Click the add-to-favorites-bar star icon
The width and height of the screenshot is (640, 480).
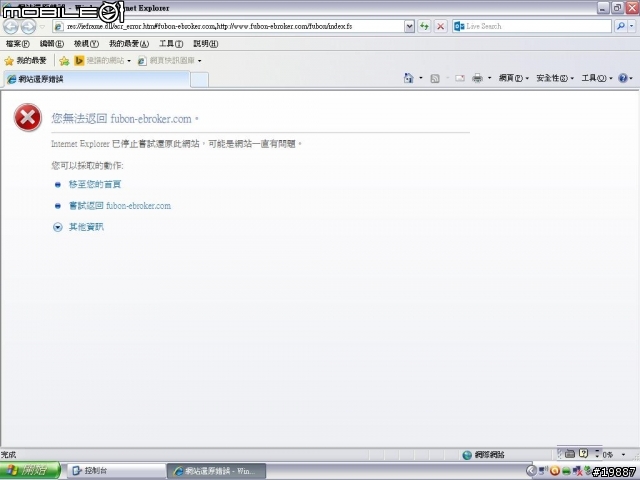coord(64,61)
